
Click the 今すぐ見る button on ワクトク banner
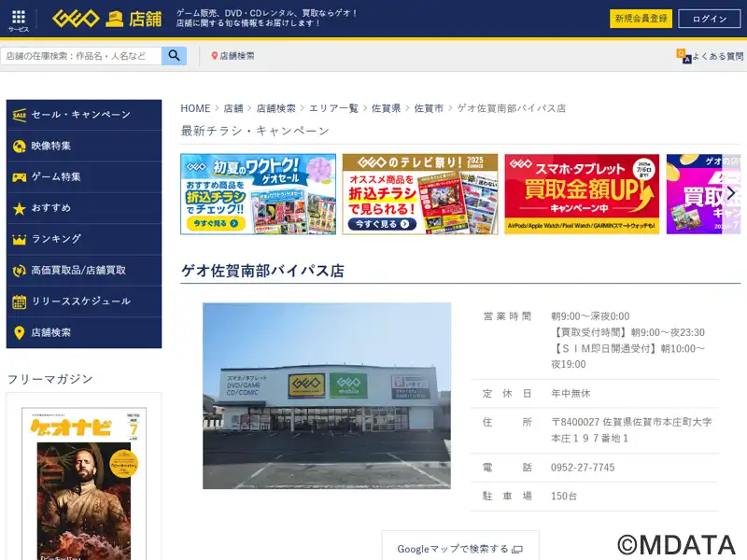[216, 223]
